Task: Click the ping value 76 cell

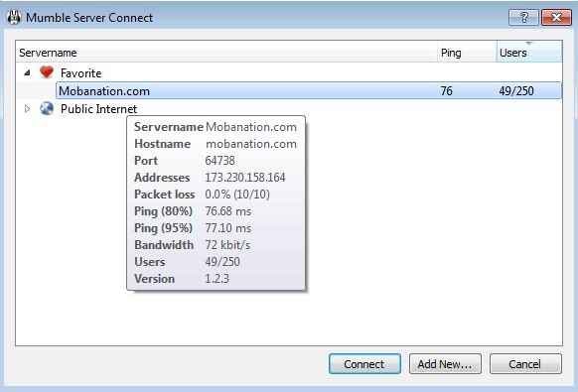Action: click(x=446, y=91)
